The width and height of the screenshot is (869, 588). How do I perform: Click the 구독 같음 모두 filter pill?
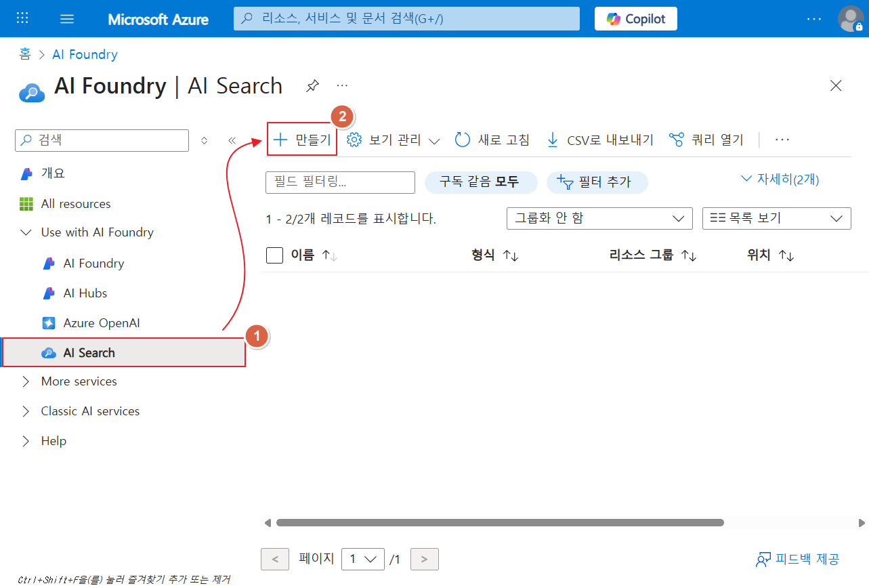(481, 182)
